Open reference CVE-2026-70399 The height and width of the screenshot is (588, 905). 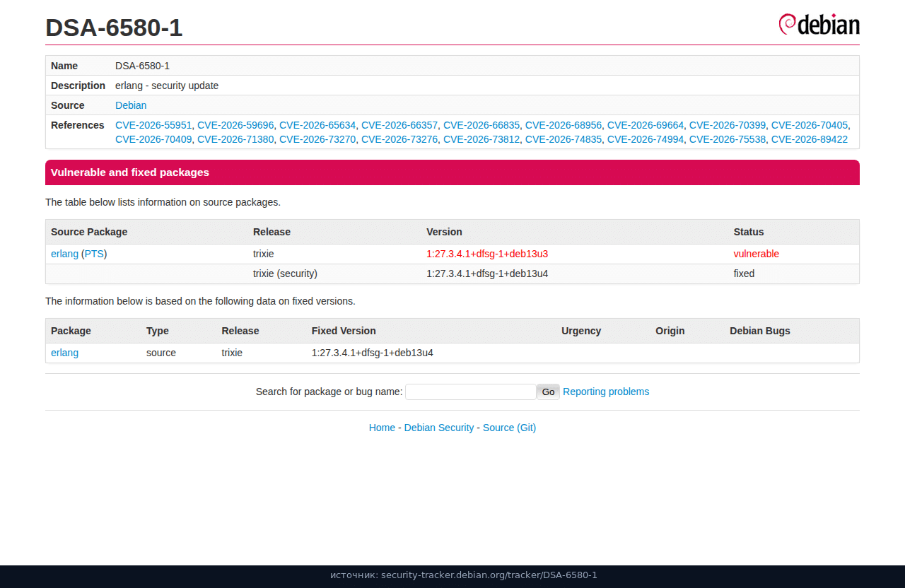[x=728, y=125]
